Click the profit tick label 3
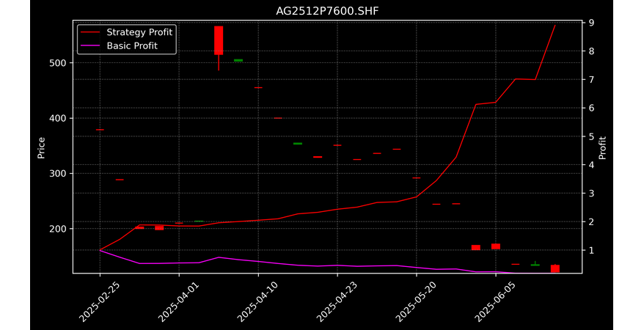The width and height of the screenshot is (644, 330). (591, 193)
